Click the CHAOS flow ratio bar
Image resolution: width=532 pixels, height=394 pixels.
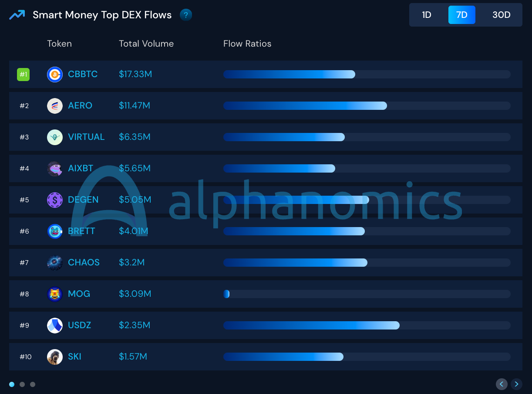pos(367,263)
